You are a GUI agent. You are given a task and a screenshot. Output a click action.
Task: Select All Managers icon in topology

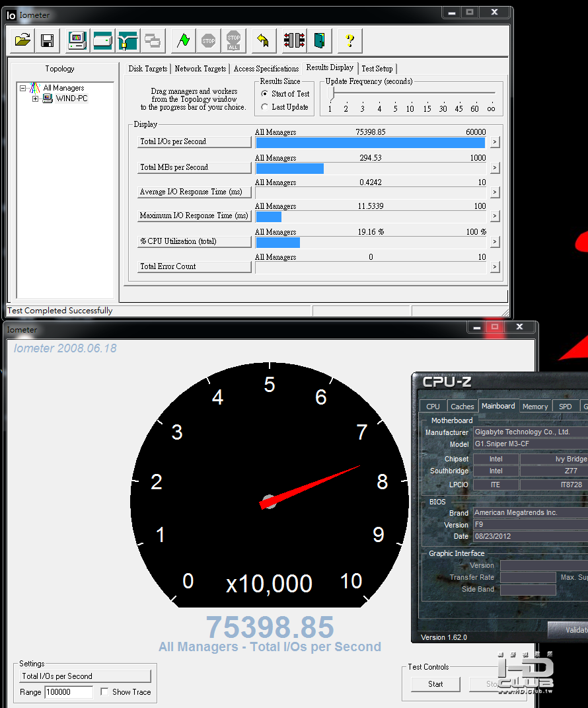(x=35, y=88)
